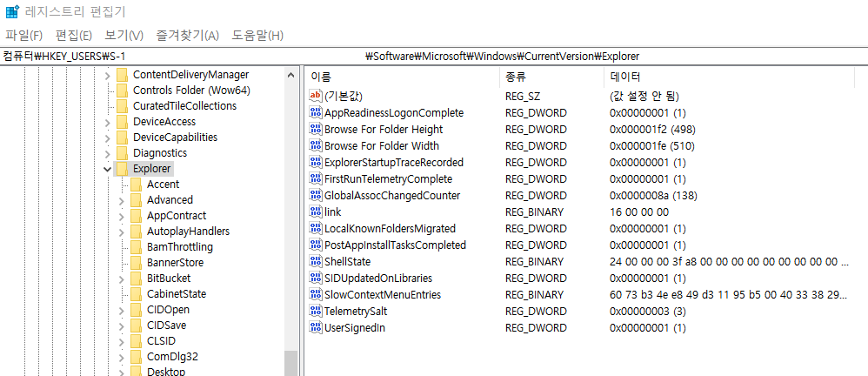The width and height of the screenshot is (868, 376).
Task: Expand the AutoplayHandlers key
Action: tap(122, 232)
